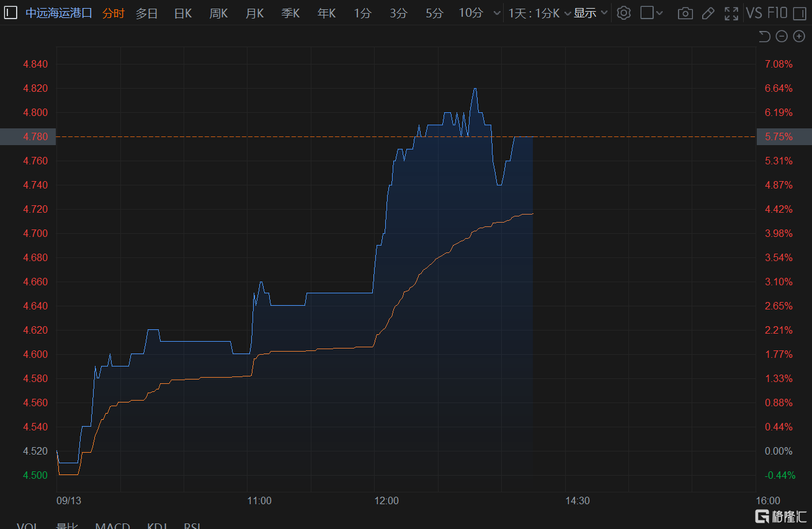This screenshot has width=812, height=529.
Task: Select the 10分 ten-minute interval
Action: (x=471, y=13)
